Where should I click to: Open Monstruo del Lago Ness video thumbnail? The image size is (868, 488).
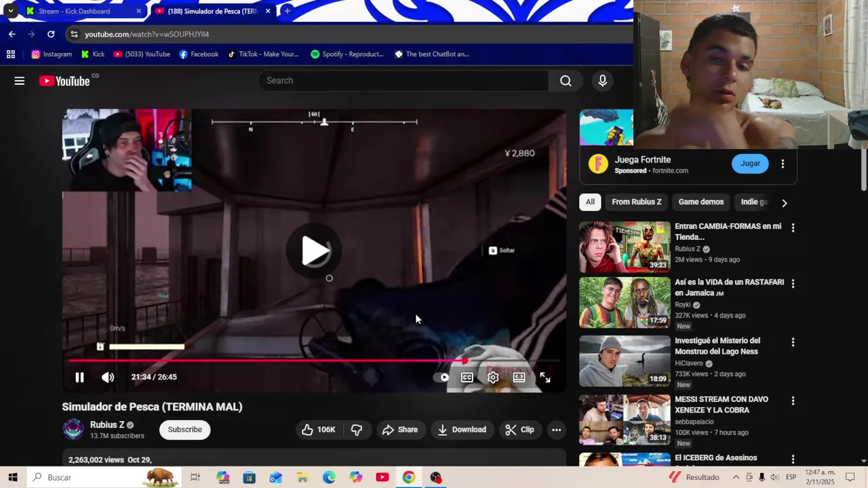[x=625, y=361]
